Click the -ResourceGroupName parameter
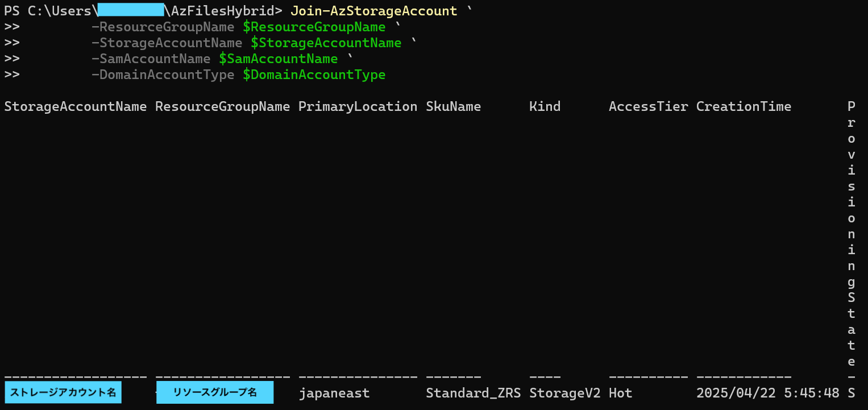868x410 pixels. [x=163, y=27]
